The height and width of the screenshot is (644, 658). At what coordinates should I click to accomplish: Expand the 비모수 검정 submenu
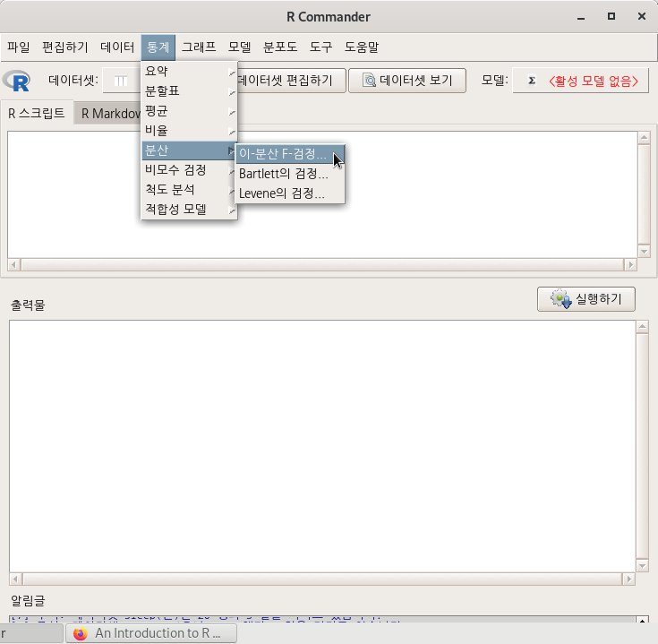coord(189,170)
